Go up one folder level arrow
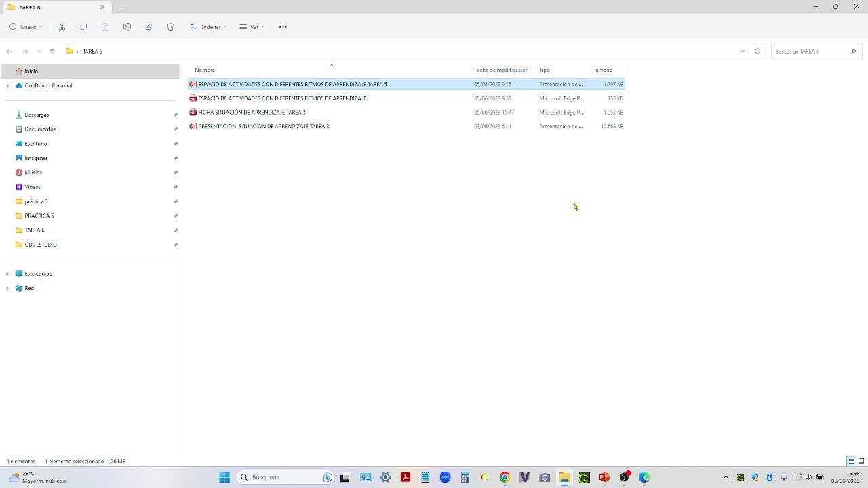The width and height of the screenshot is (868, 488). 52,52
